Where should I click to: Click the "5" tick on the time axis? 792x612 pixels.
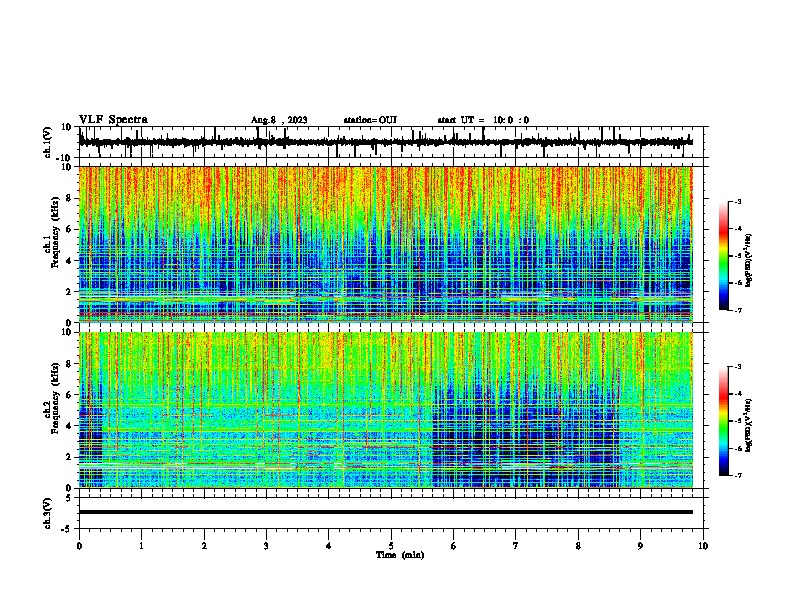(391, 546)
